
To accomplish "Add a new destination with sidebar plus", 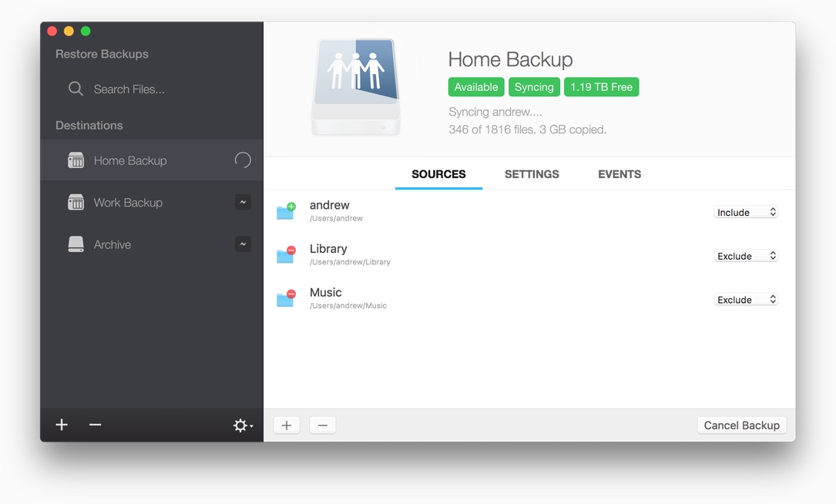I will pos(62,425).
